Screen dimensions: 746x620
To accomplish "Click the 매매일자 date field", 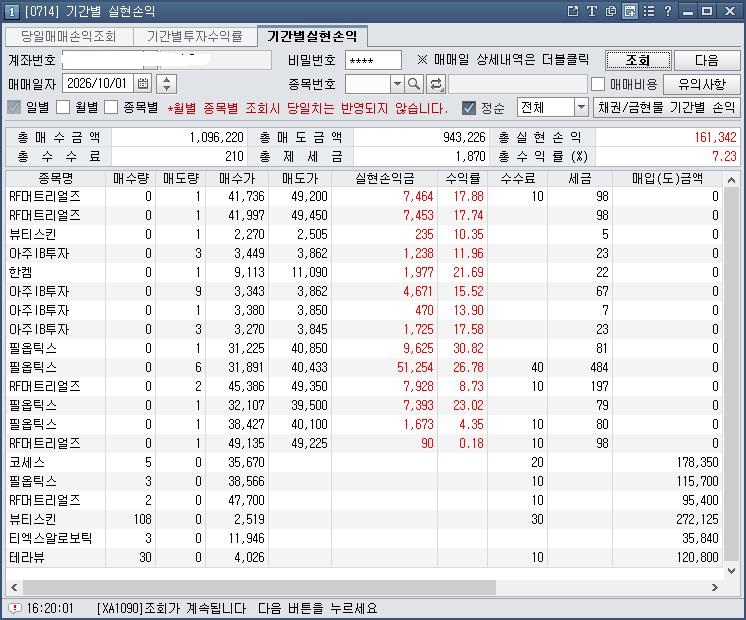I will [x=98, y=84].
